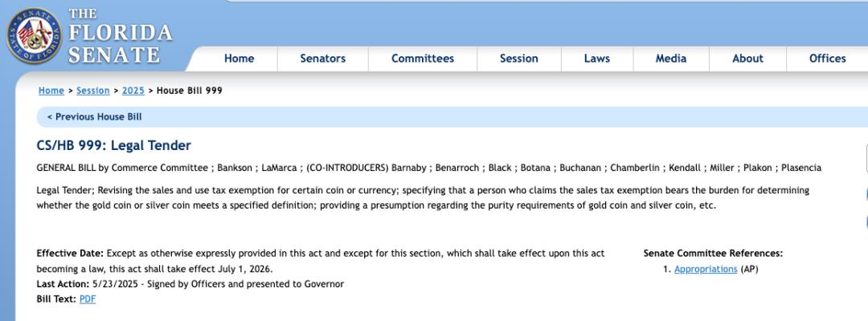Viewport: 868px width, 321px height.
Task: Open the Appropriations committee link
Action: (x=705, y=269)
